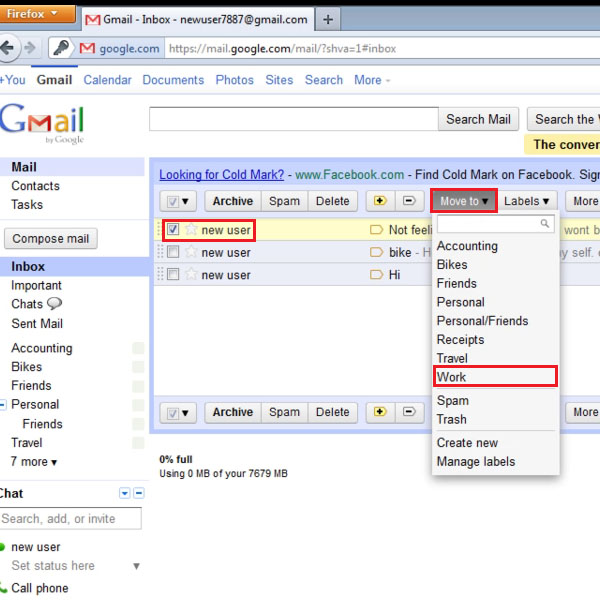
Task: Check the 'Hi' message checkbox
Action: pyautogui.click(x=173, y=274)
